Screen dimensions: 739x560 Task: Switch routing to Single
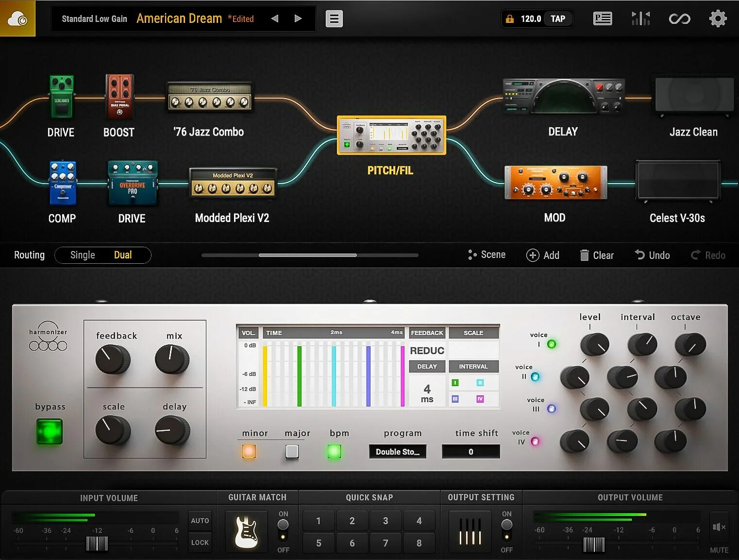(x=83, y=255)
